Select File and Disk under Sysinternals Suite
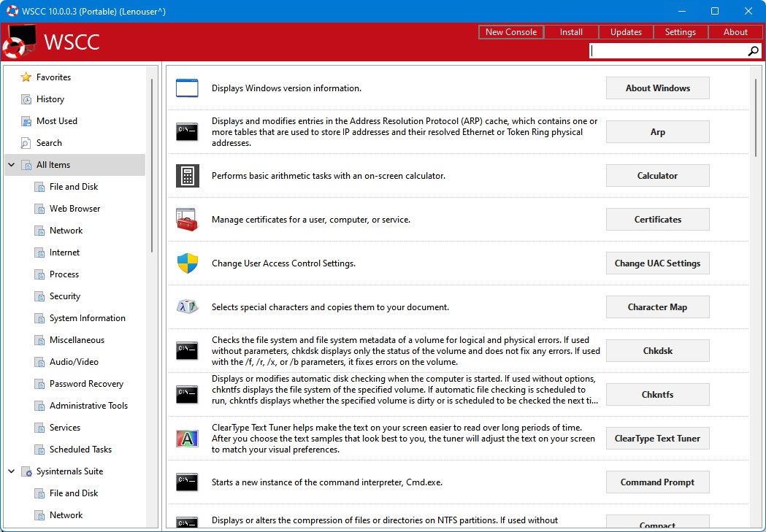Viewport: 766px width, 532px height. tap(74, 493)
